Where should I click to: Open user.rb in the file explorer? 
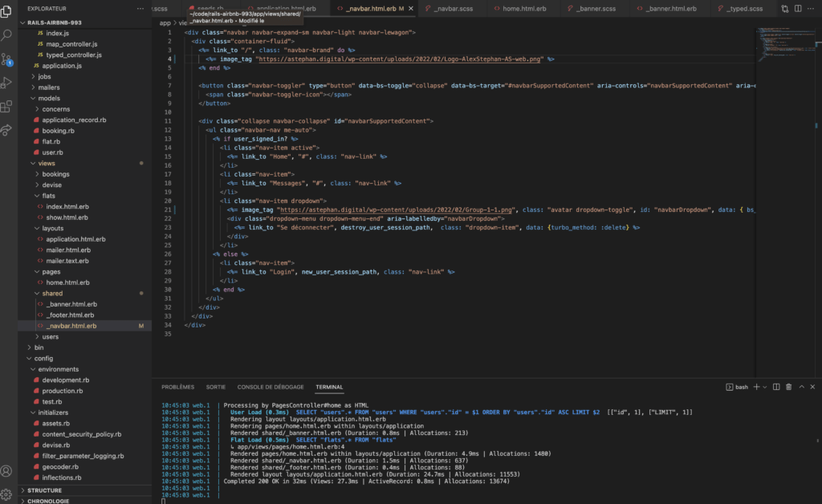point(52,152)
